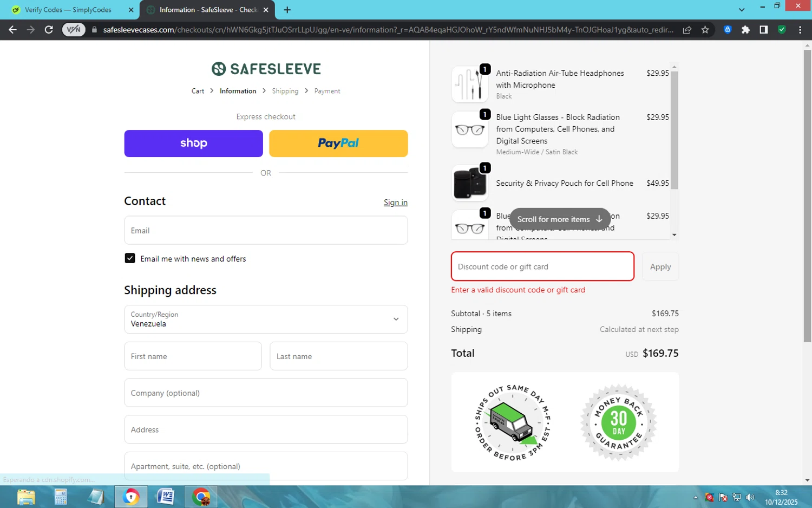The width and height of the screenshot is (812, 508).
Task: Apply the discount code
Action: (x=660, y=266)
